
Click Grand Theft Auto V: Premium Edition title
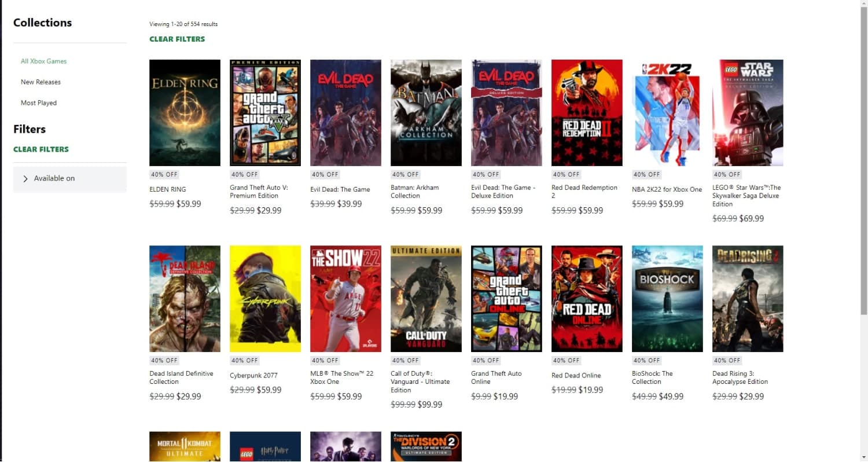[259, 192]
